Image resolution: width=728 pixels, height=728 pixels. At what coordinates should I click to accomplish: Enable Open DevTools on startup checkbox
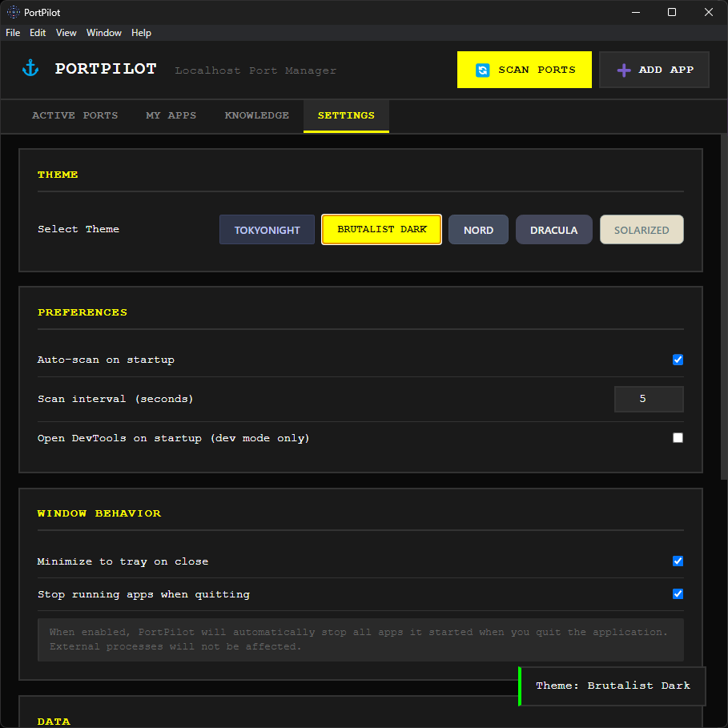pyautogui.click(x=678, y=438)
